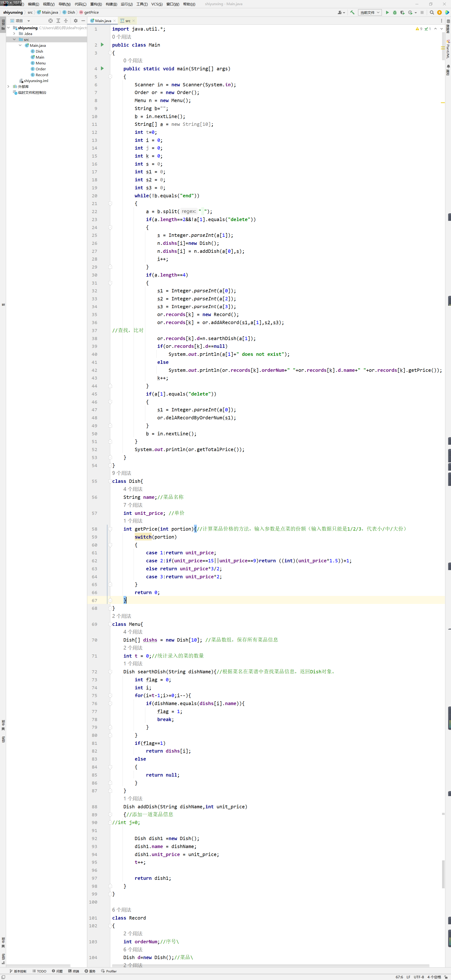Click the run gutter arrow beside class Main
The height and width of the screenshot is (980, 451).
(x=102, y=45)
